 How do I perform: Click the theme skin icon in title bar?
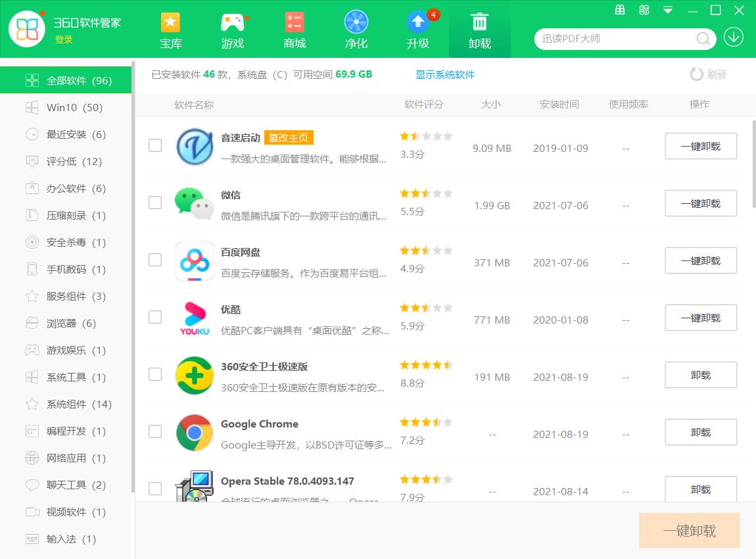click(x=644, y=11)
